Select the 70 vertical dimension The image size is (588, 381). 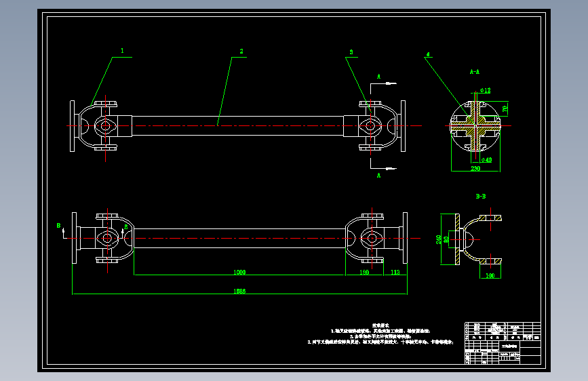click(x=505, y=108)
